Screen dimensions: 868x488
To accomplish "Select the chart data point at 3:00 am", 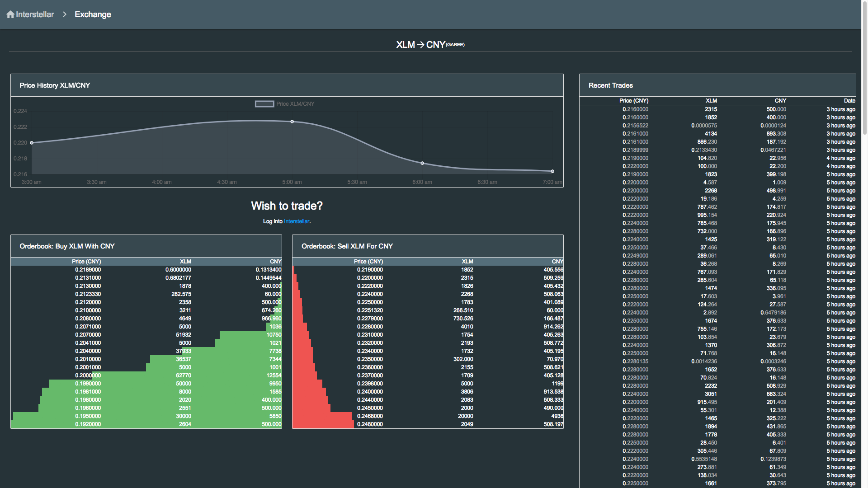I will tap(32, 143).
